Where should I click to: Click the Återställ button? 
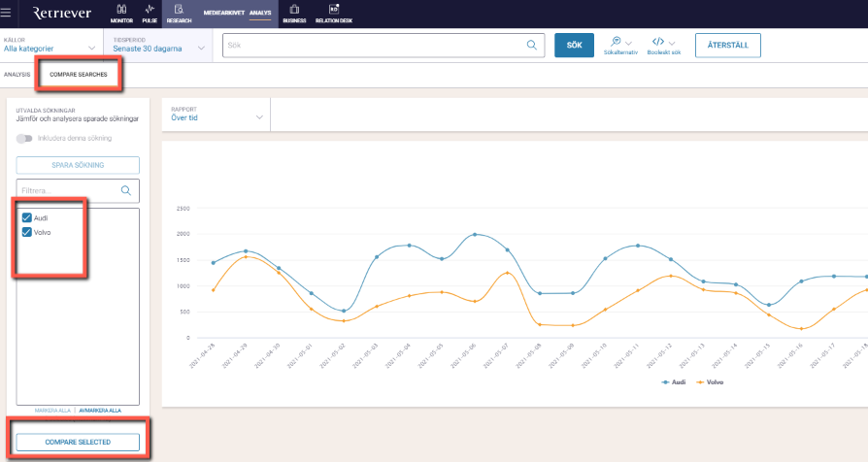click(728, 46)
